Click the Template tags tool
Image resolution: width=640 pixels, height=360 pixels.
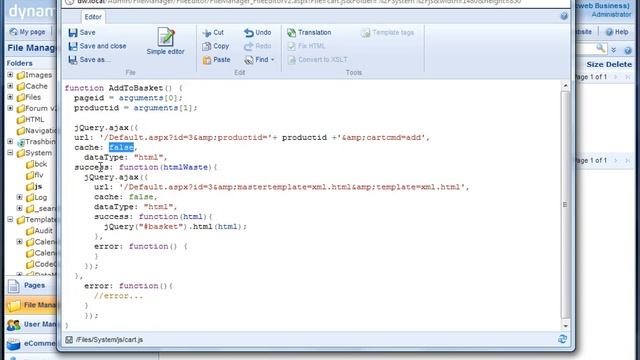tap(387, 32)
